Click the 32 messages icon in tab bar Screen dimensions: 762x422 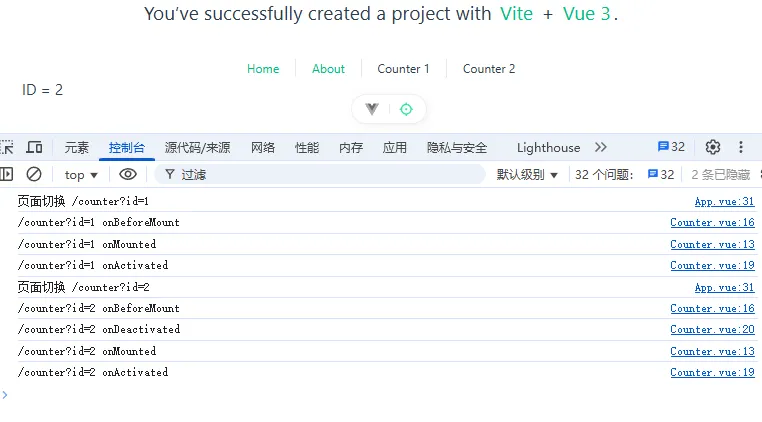click(671, 147)
